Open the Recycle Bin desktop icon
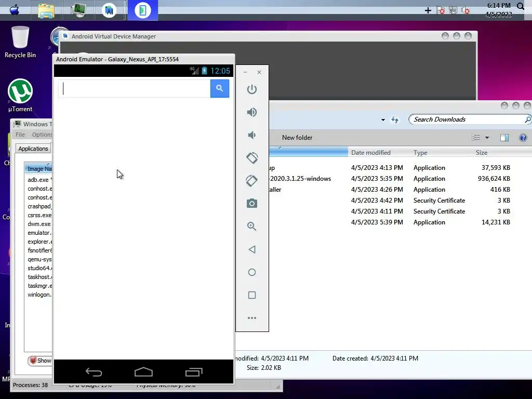This screenshot has height=399, width=532. [x=20, y=43]
